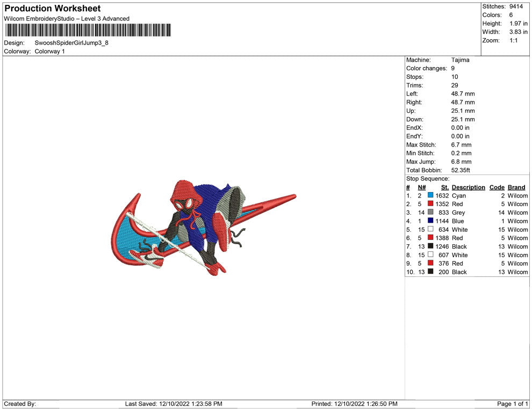Click the "Production Worksheet" title
532x409 pixels.
coord(53,9)
